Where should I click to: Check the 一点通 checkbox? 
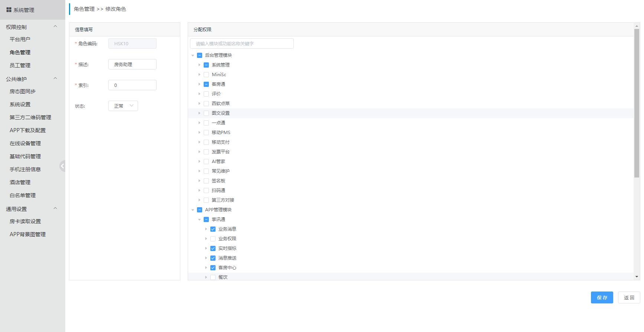[x=206, y=123]
